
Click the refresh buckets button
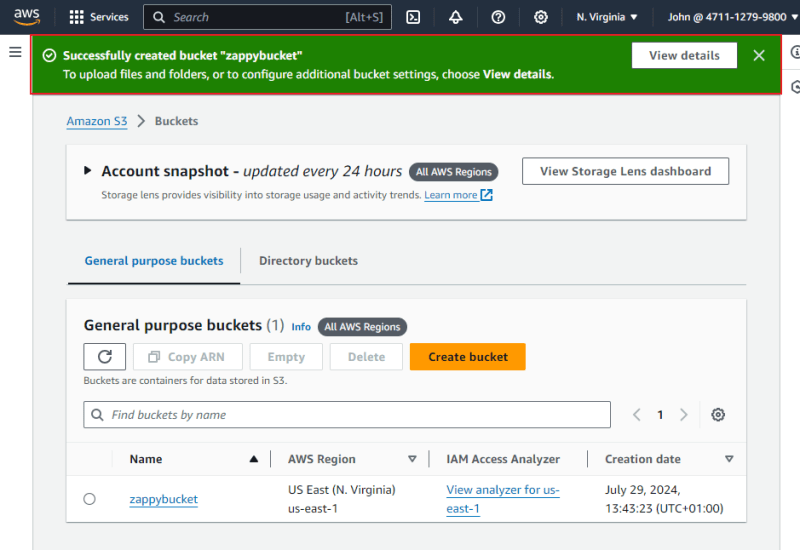click(105, 357)
